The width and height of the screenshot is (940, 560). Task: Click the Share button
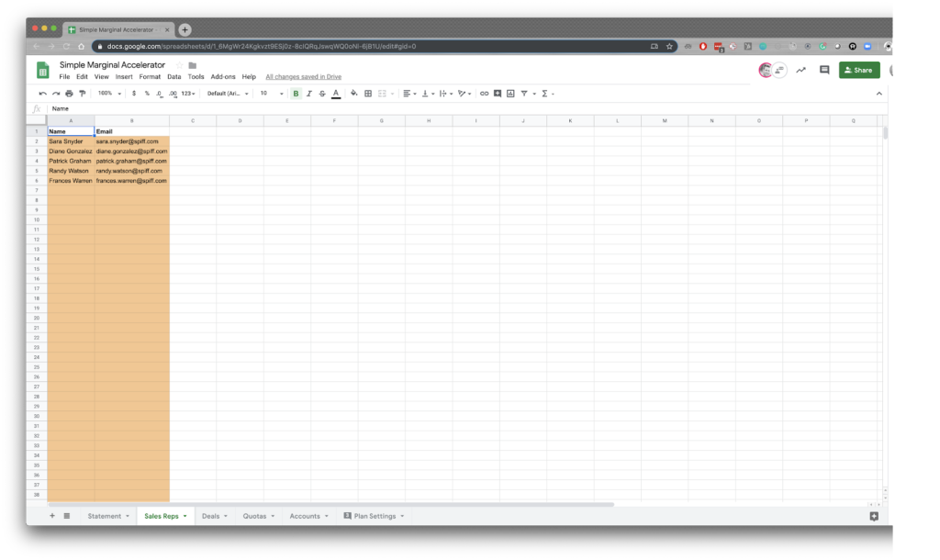click(858, 70)
